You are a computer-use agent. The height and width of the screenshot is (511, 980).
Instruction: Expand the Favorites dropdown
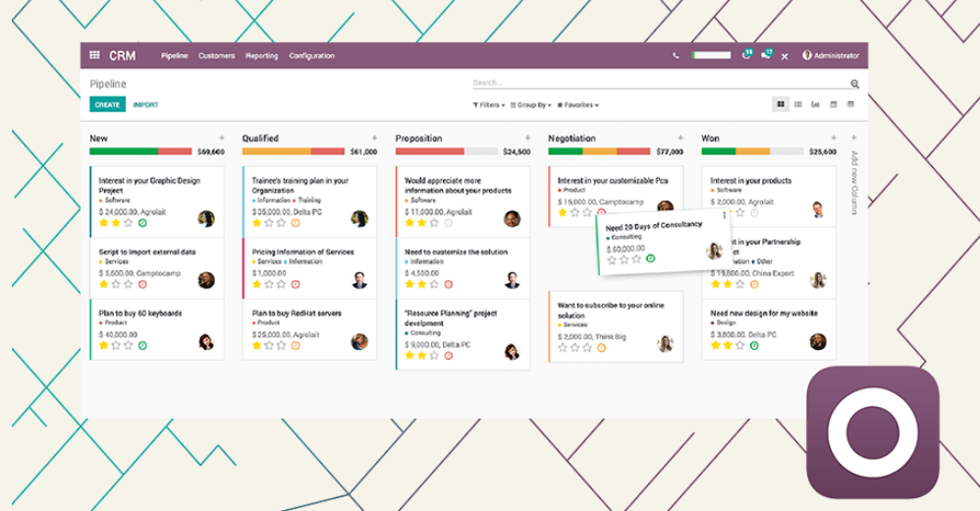point(577,105)
